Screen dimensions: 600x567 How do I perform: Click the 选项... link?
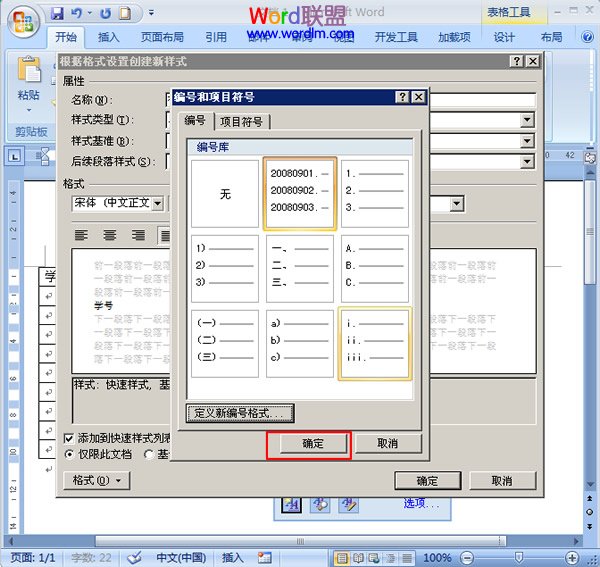[421, 503]
